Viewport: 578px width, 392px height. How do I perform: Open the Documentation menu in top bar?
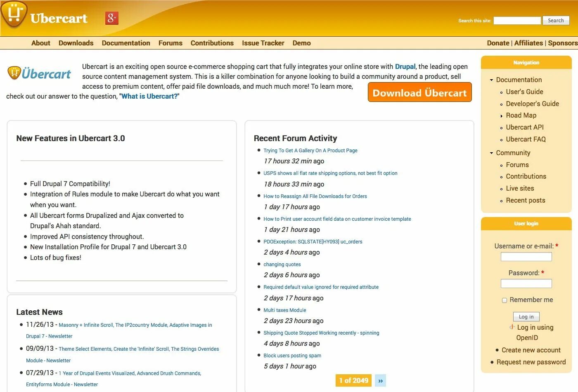point(126,43)
